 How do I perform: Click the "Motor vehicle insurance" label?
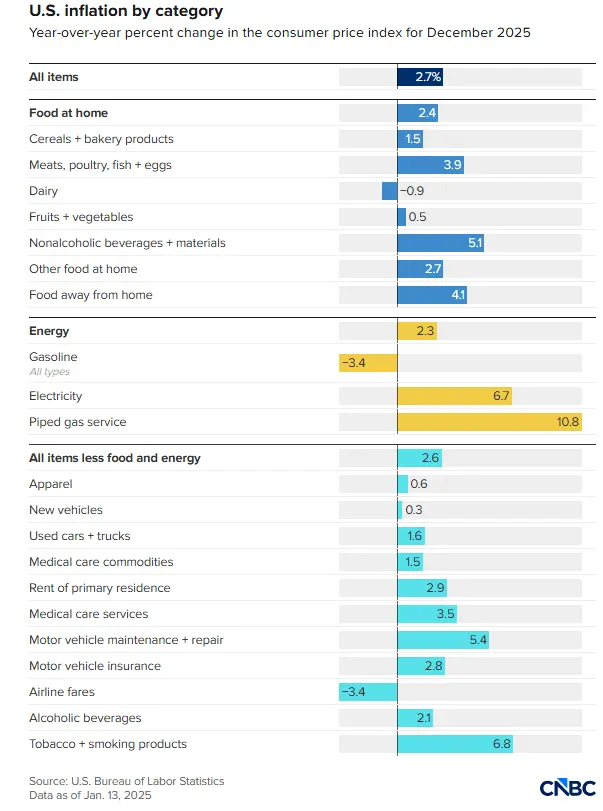[95, 666]
